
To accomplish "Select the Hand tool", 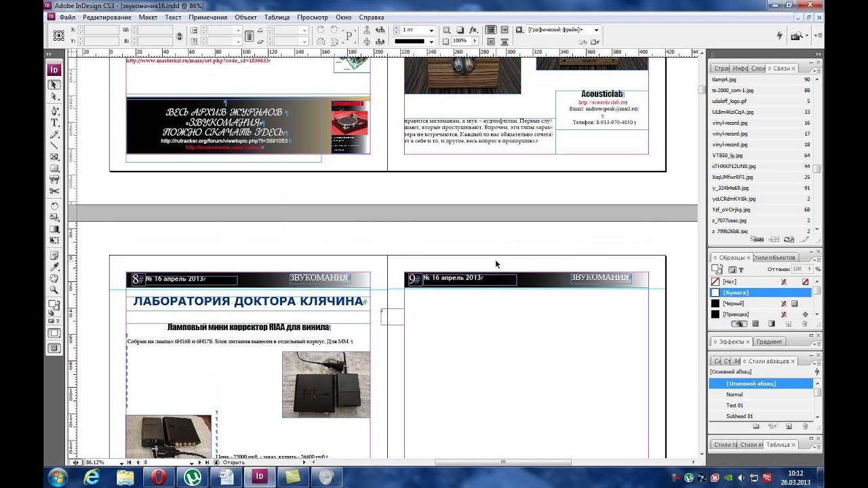I will pos(54,279).
